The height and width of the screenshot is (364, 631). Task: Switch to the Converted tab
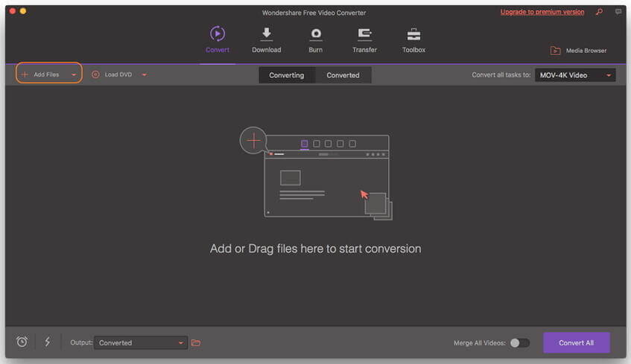click(x=343, y=75)
